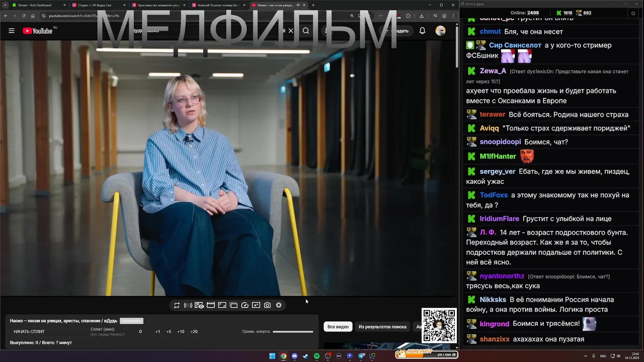Open chat window settings gear icon
The height and width of the screenshot is (362, 644).
[x=633, y=13]
